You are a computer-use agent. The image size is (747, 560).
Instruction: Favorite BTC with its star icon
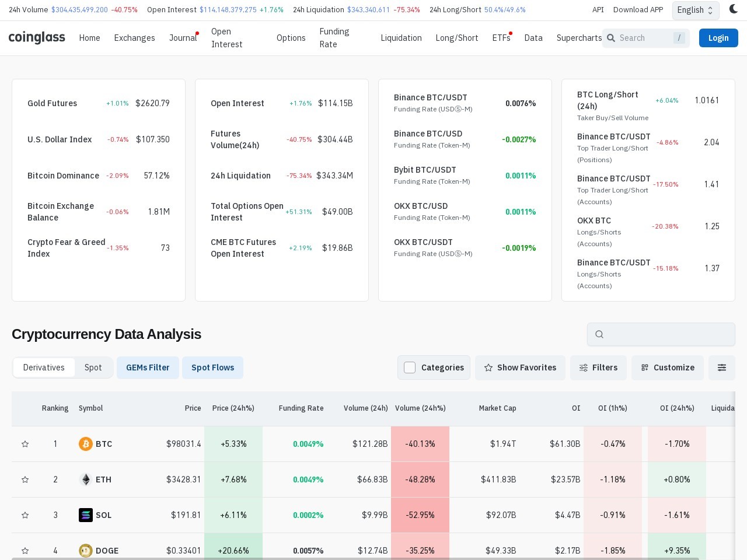[25, 444]
